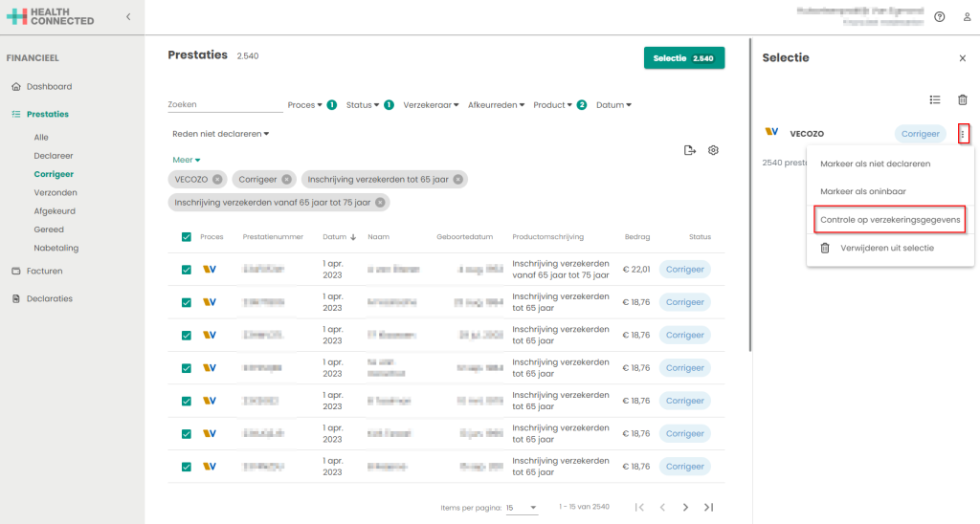This screenshot has width=980, height=524.
Task: Click the export icon above the table
Action: (x=689, y=150)
